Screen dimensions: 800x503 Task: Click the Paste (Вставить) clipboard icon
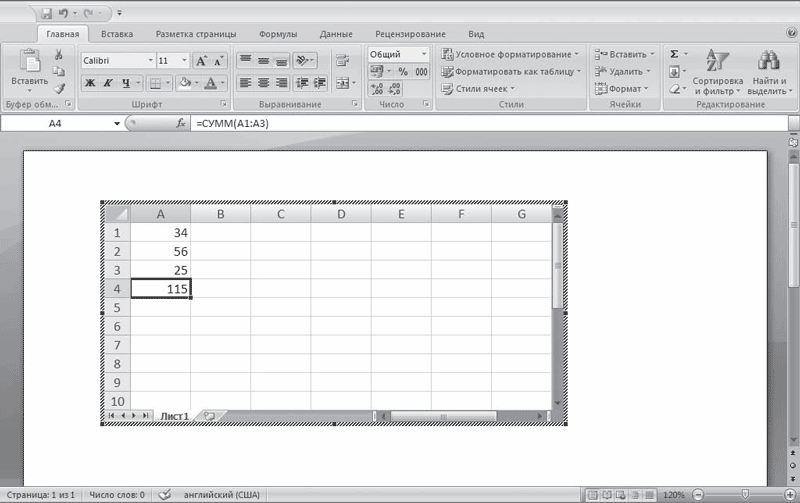pyautogui.click(x=30, y=61)
